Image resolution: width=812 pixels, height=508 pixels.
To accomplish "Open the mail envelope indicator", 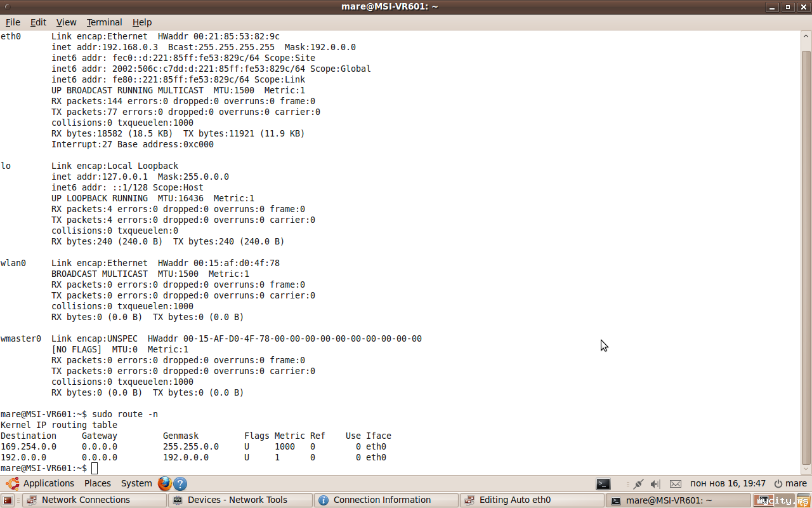I will (676, 484).
